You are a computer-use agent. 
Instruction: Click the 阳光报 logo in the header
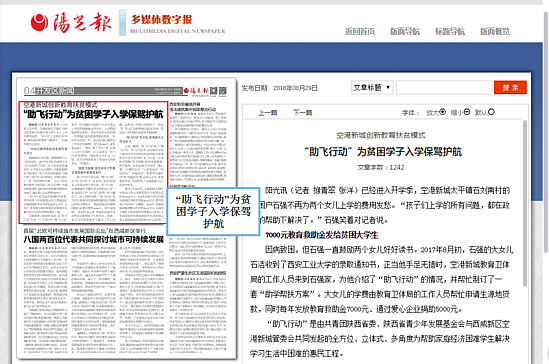coord(71,22)
